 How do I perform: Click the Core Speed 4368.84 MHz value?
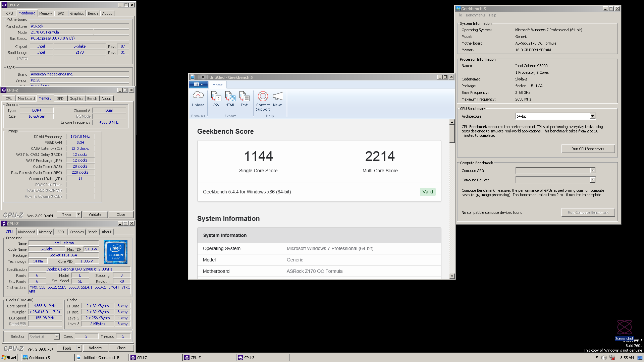[x=45, y=306]
